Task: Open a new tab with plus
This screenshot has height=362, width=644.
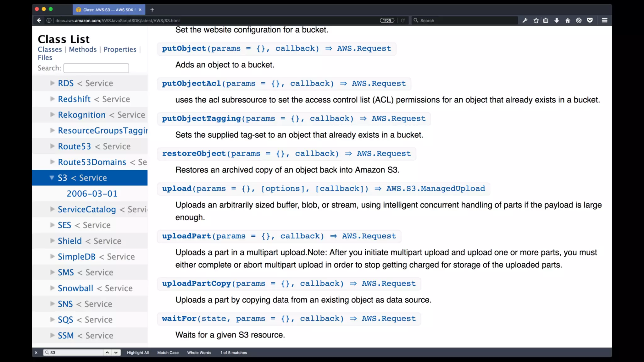Action: click(152, 10)
